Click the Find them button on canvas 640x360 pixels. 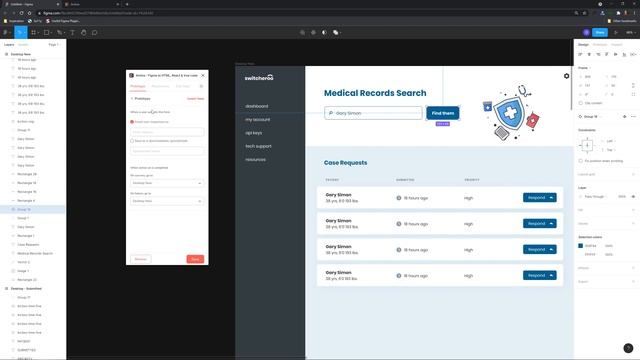click(x=443, y=113)
